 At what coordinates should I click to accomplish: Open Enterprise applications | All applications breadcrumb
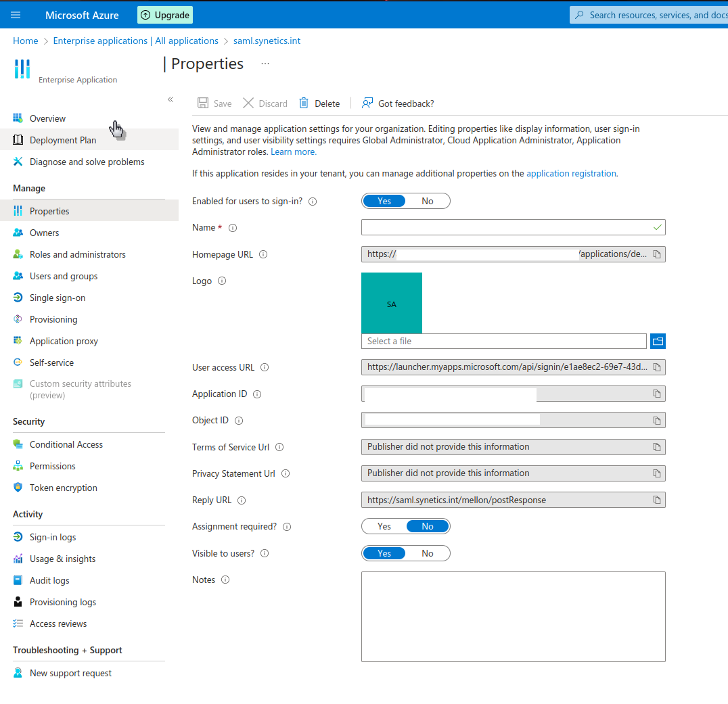tap(135, 41)
